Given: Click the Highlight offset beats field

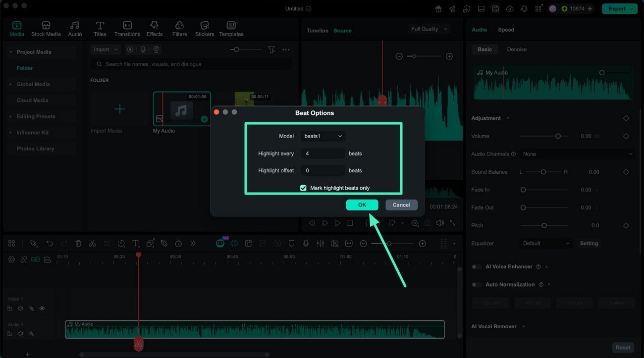Looking at the screenshot, I should [322, 170].
